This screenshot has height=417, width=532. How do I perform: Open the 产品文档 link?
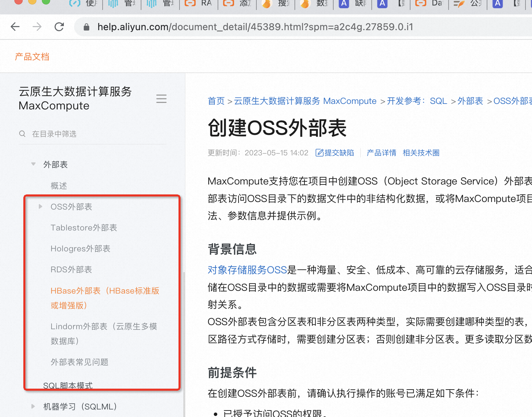click(x=32, y=57)
